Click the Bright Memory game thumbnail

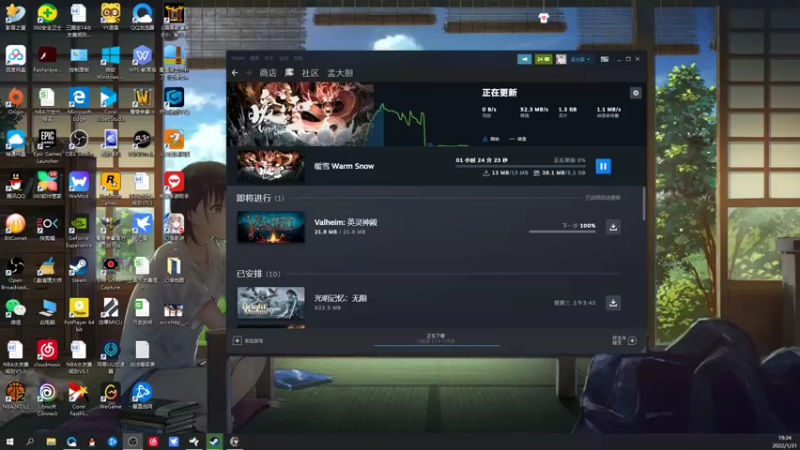tap(271, 303)
